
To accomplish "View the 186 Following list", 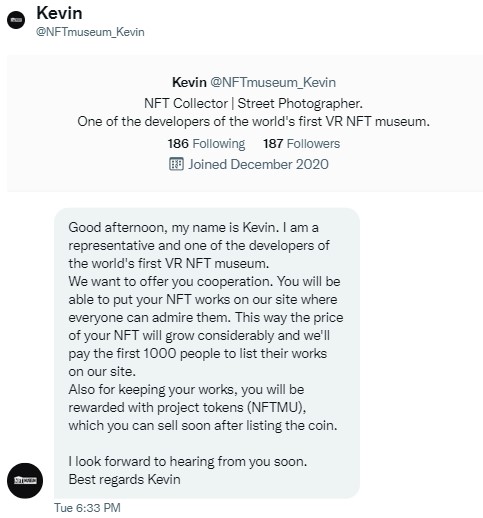I will tap(206, 144).
